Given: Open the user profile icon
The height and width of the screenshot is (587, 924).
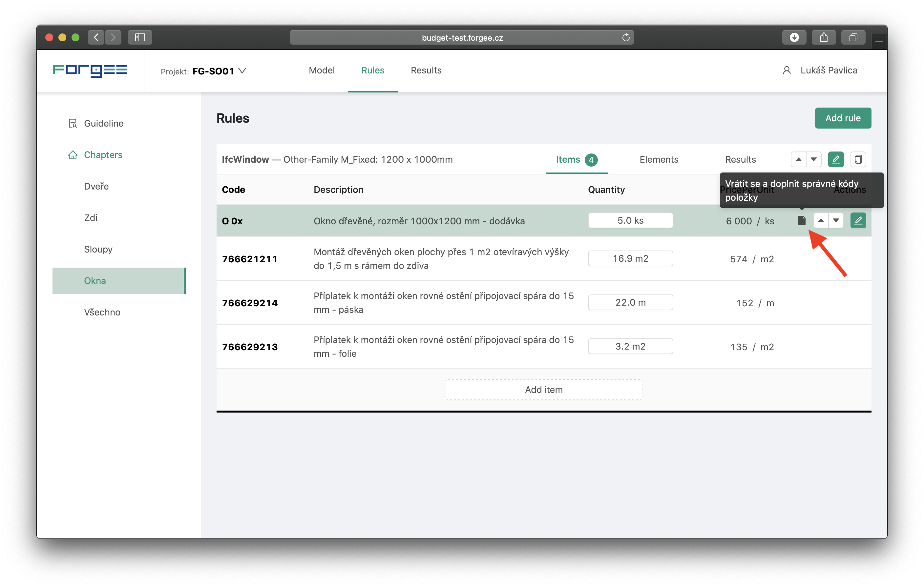Looking at the screenshot, I should (787, 71).
